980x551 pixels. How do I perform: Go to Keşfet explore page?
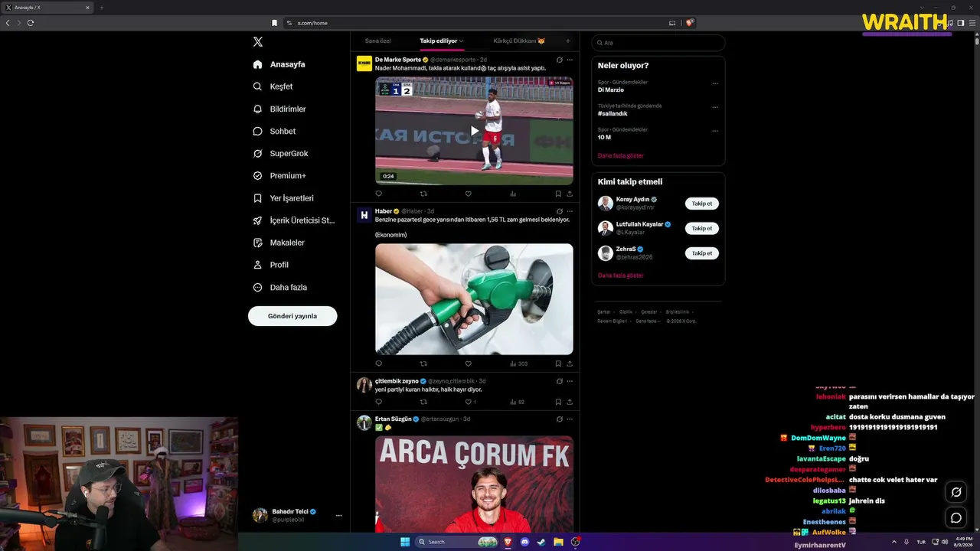pyautogui.click(x=273, y=86)
